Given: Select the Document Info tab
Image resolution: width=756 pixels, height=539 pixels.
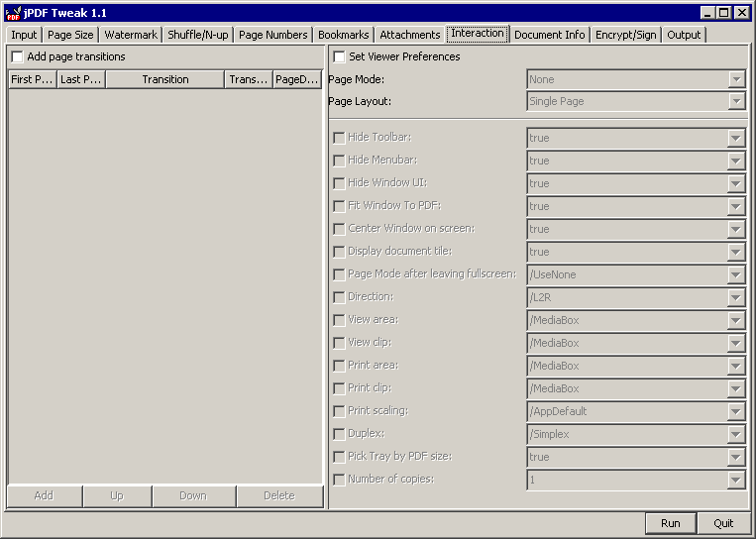Looking at the screenshot, I should tap(549, 35).
